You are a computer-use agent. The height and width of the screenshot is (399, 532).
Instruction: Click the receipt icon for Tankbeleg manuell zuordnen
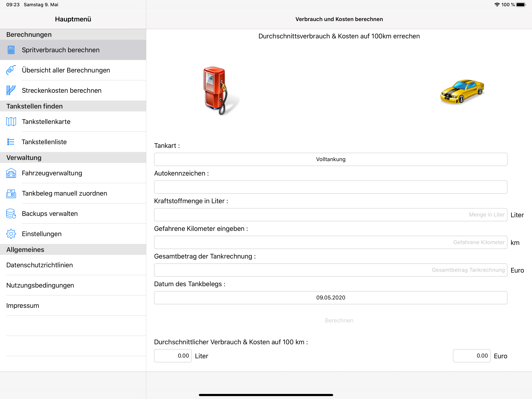pos(11,193)
